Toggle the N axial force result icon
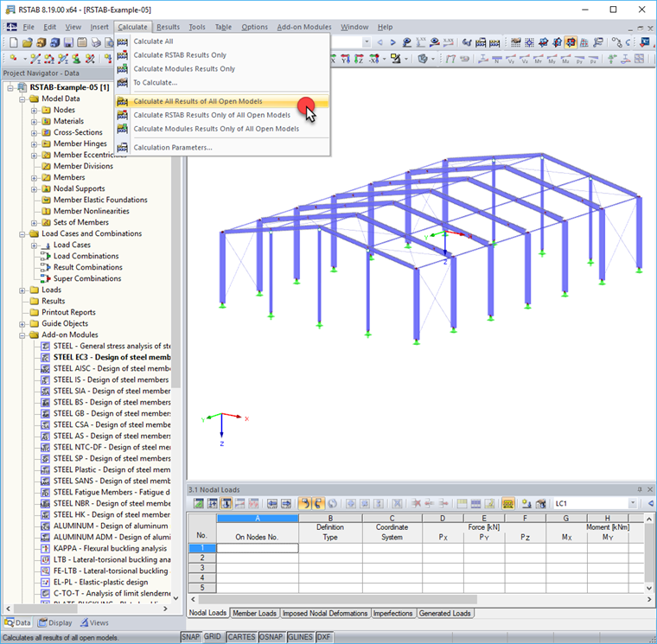The width and height of the screenshot is (657, 644). pos(497,59)
